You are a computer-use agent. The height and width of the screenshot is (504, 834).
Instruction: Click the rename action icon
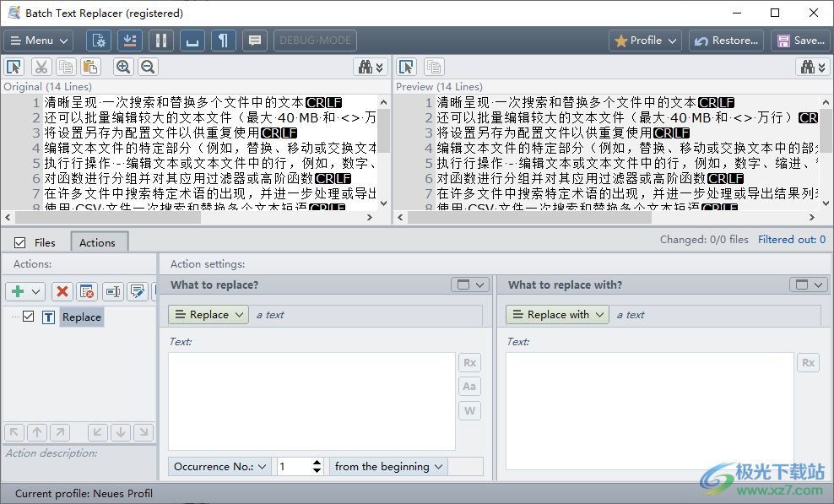click(x=112, y=291)
